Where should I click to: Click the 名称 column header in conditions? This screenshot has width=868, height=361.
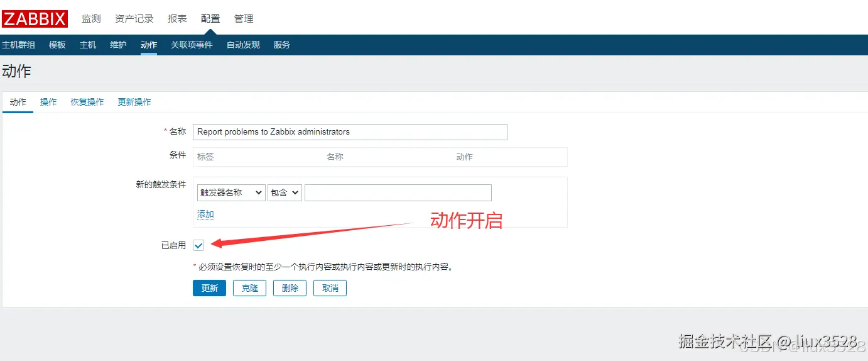point(335,157)
